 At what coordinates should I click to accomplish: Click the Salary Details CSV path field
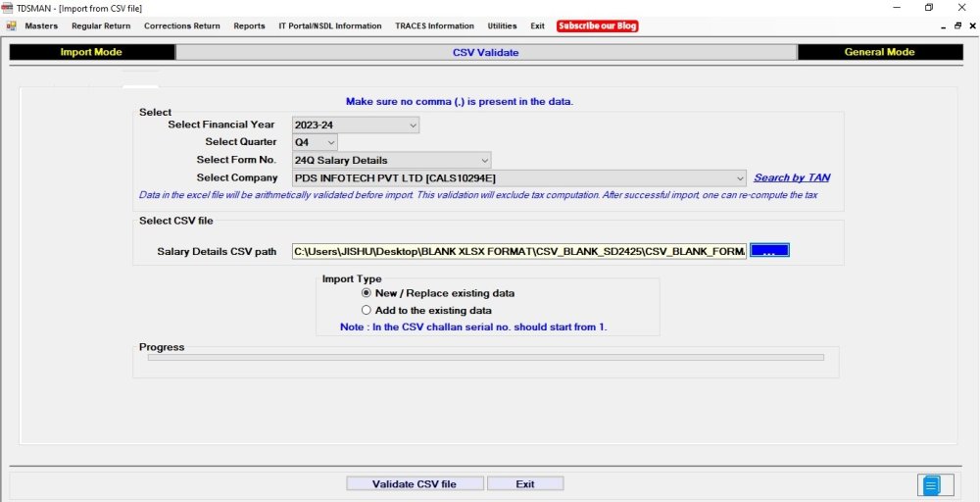pyautogui.click(x=518, y=251)
